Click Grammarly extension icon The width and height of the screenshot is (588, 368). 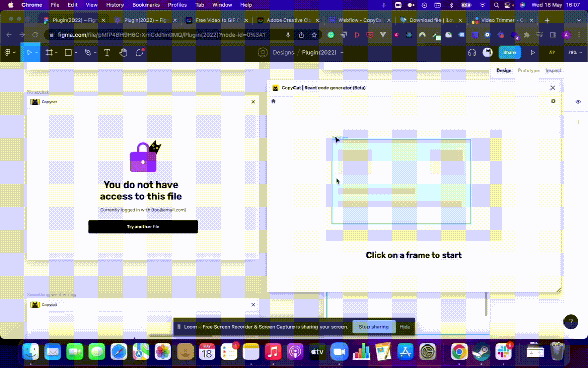pos(331,35)
